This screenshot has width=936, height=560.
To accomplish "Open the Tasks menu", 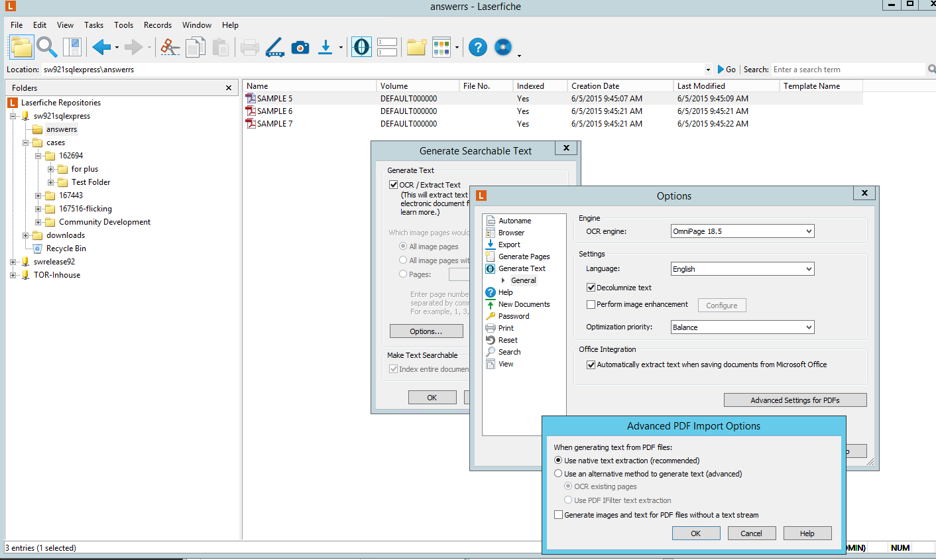I will click(93, 25).
